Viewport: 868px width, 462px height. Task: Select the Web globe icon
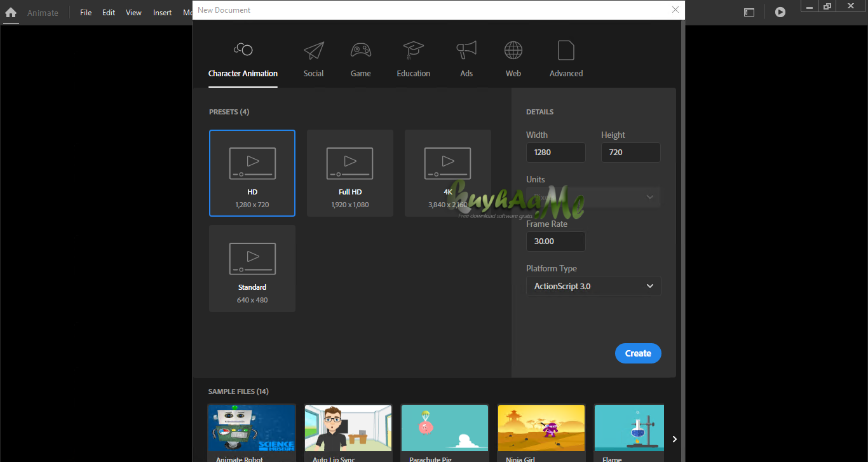pos(513,51)
